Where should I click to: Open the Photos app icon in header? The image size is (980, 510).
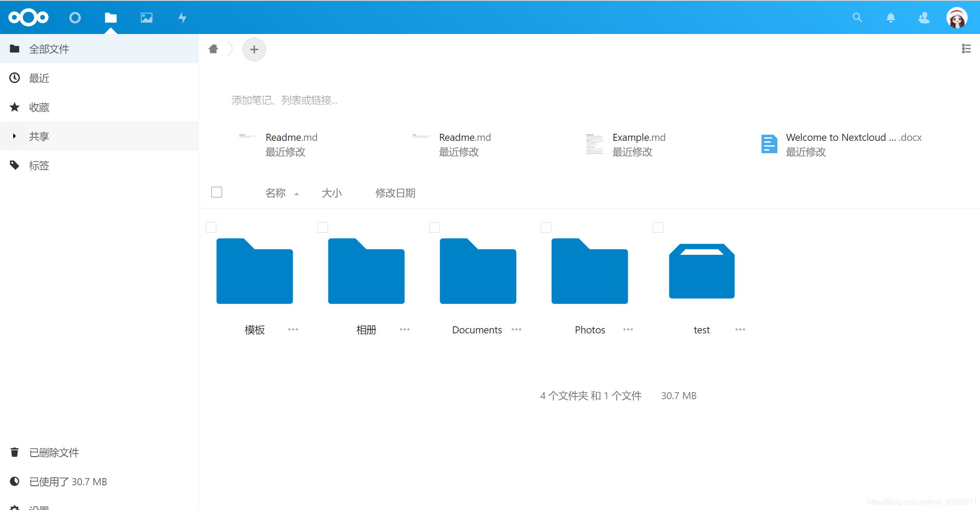pos(147,18)
